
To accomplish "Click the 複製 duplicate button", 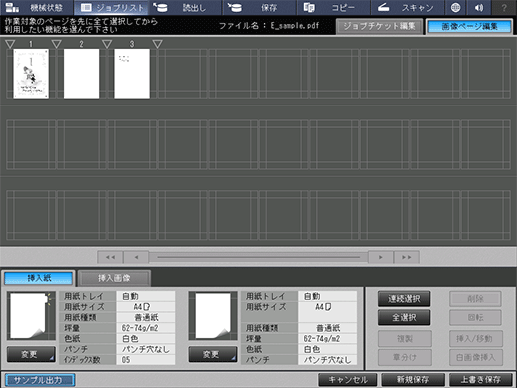I will click(405, 339).
